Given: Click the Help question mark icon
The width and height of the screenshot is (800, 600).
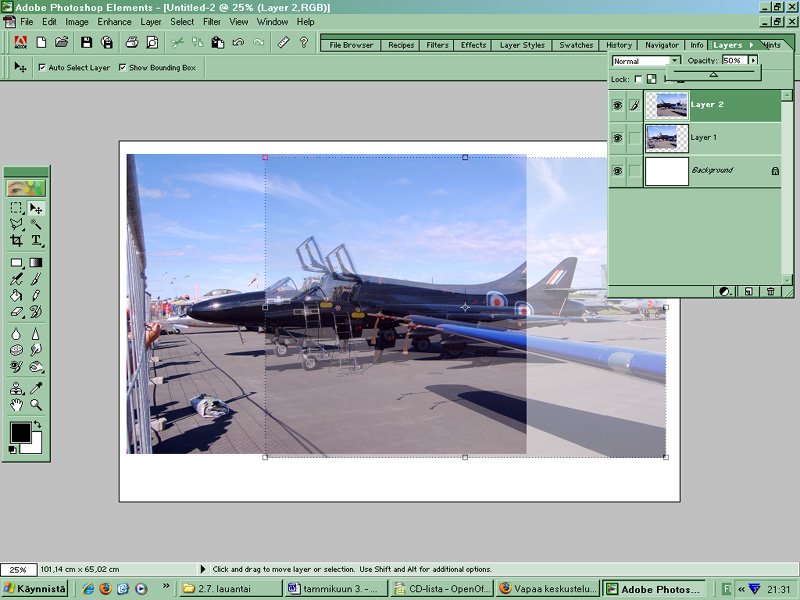Looking at the screenshot, I should (304, 42).
